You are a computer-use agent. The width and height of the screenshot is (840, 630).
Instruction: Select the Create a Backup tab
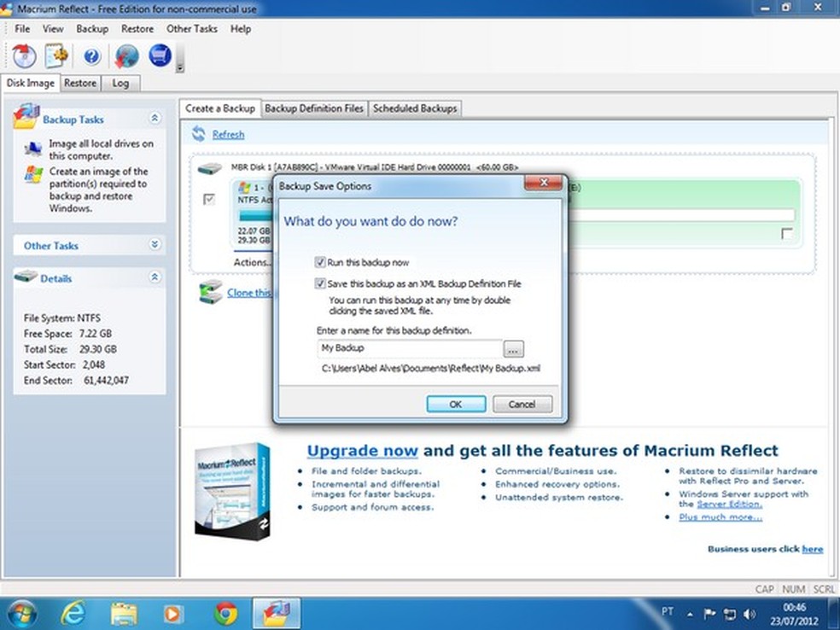click(x=219, y=108)
